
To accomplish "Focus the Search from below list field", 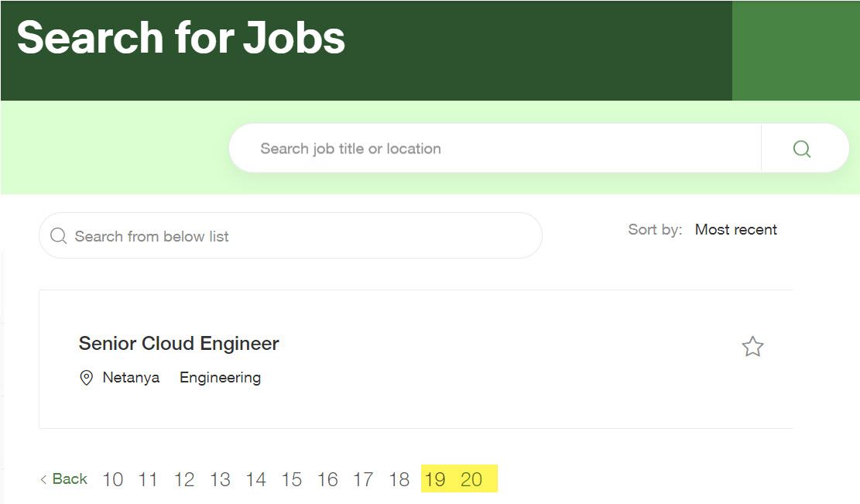I will pyautogui.click(x=291, y=236).
